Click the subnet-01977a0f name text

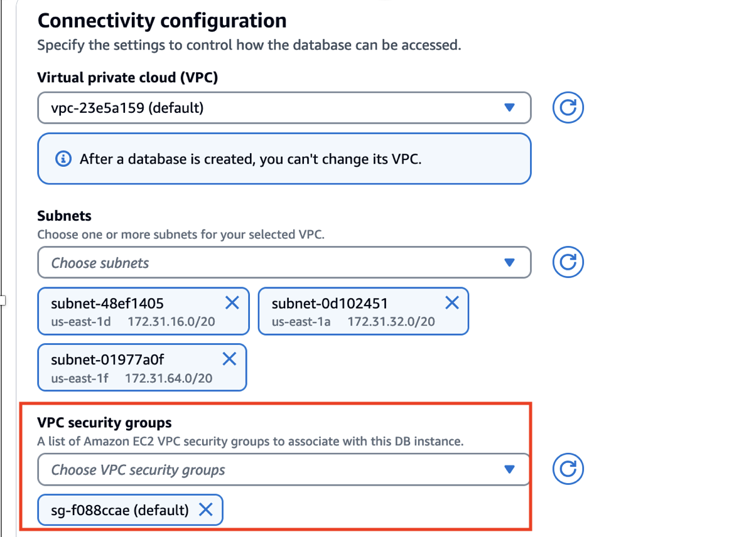[x=108, y=359]
